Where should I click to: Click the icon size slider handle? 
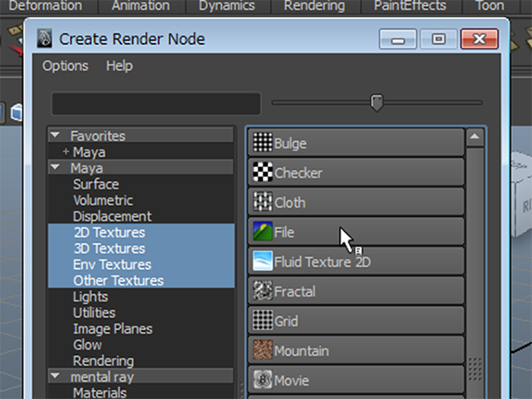377,102
